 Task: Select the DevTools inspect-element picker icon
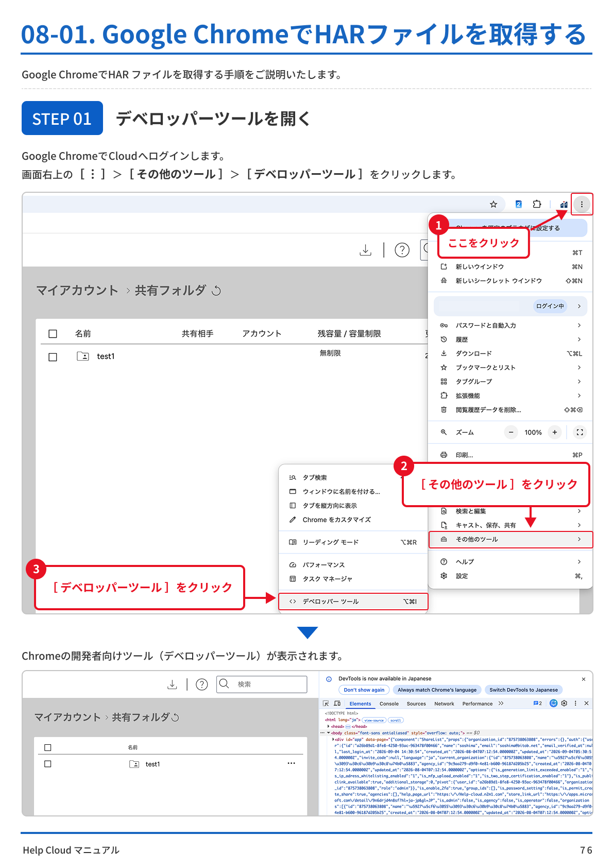[326, 703]
